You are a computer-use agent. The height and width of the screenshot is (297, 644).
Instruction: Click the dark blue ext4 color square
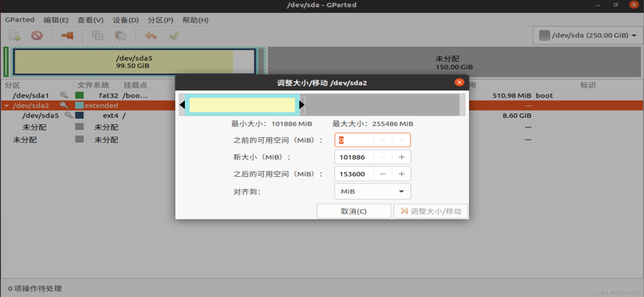point(80,115)
